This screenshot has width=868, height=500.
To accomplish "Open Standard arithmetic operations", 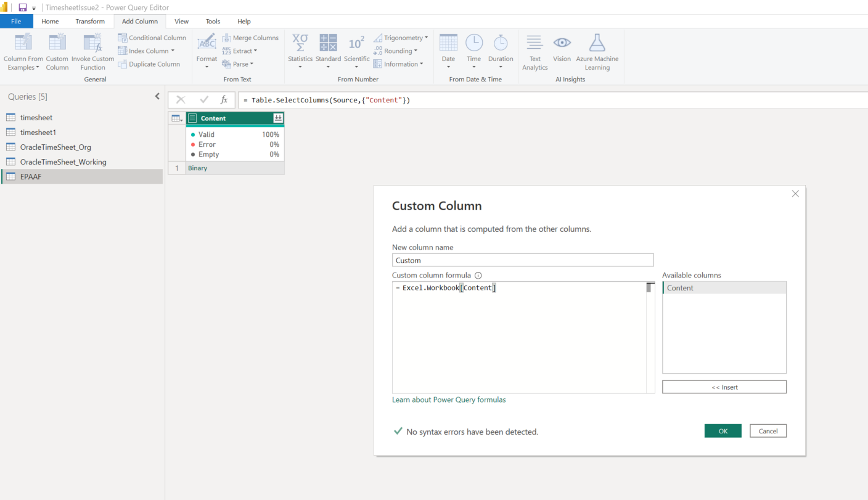I will pos(328,52).
